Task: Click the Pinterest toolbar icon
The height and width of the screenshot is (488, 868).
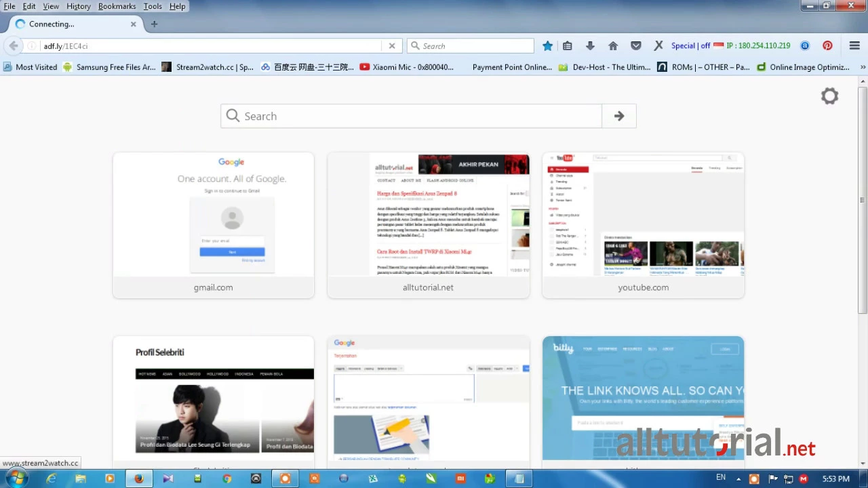Action: pyautogui.click(x=827, y=45)
